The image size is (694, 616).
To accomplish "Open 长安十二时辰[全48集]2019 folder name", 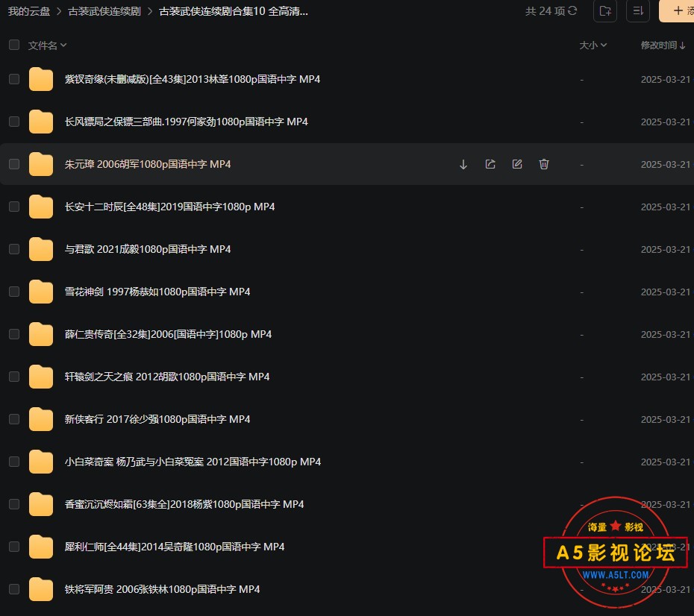I will 169,207.
